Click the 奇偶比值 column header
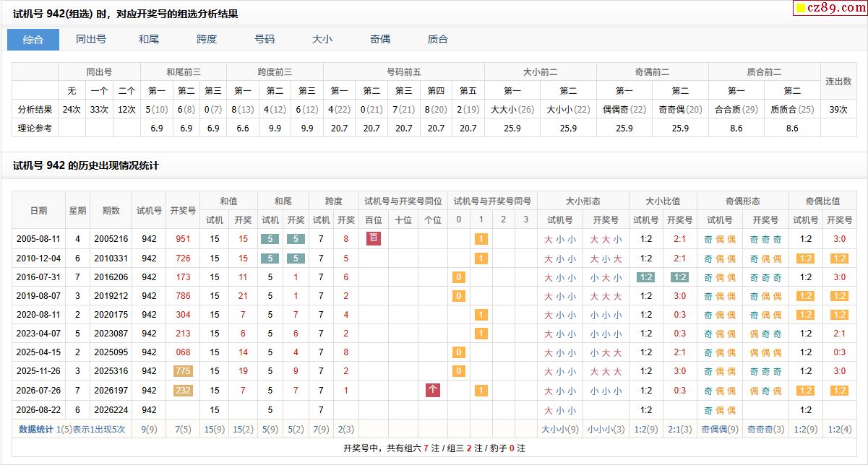The height and width of the screenshot is (465, 868). point(822,201)
